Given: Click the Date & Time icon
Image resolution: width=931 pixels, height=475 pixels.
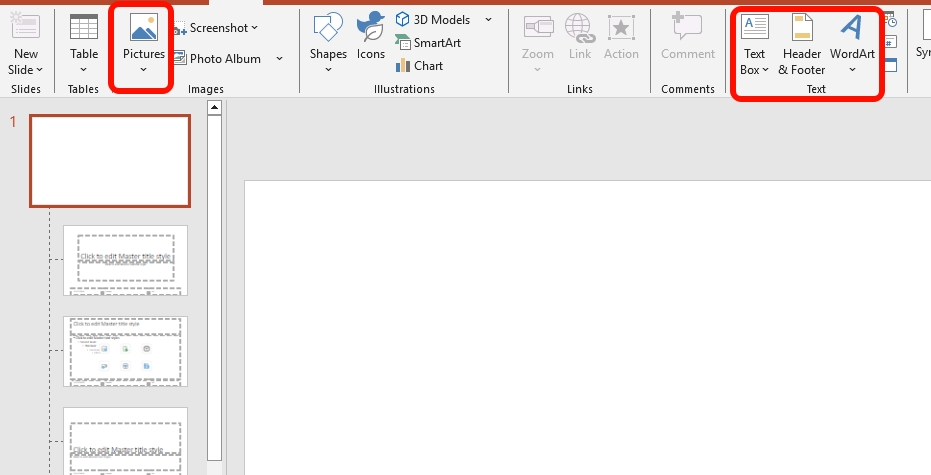Looking at the screenshot, I should coord(891,21).
